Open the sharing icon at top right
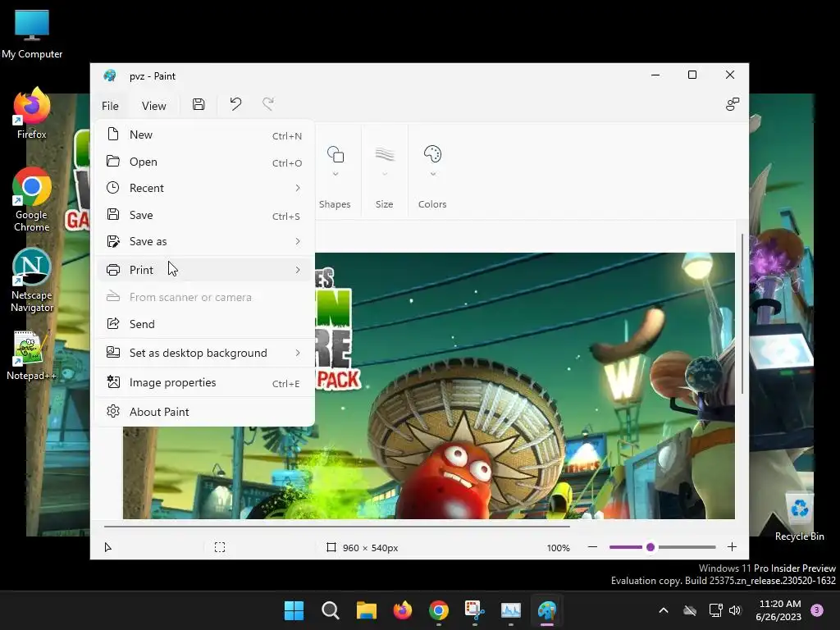Screen dimensions: 840x630 [733, 104]
